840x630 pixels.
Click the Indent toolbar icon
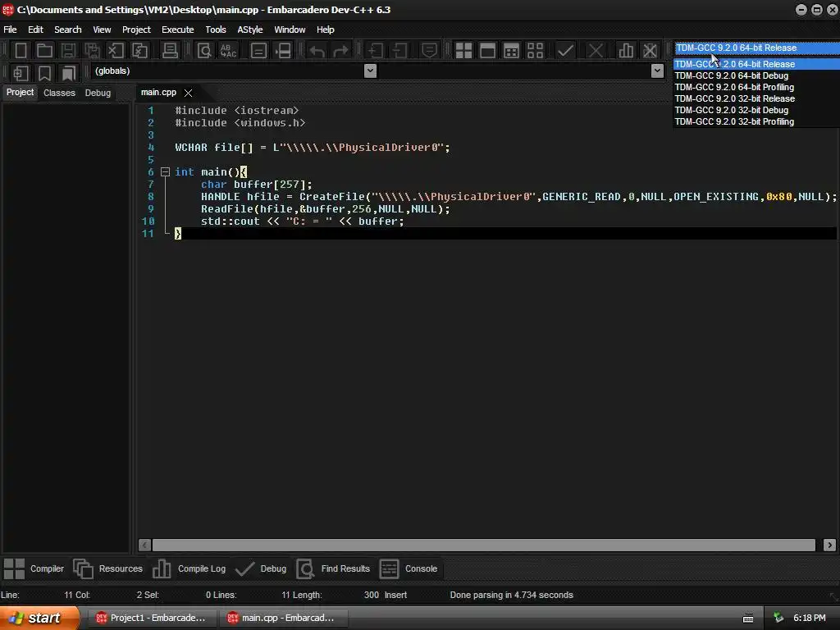375,51
